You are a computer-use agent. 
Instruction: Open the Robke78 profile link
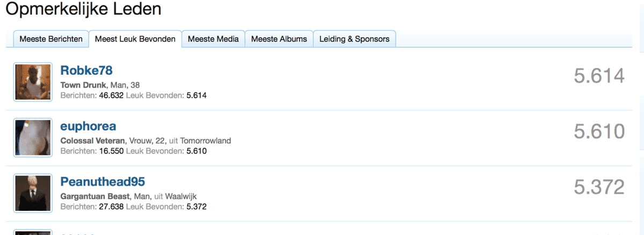click(86, 70)
